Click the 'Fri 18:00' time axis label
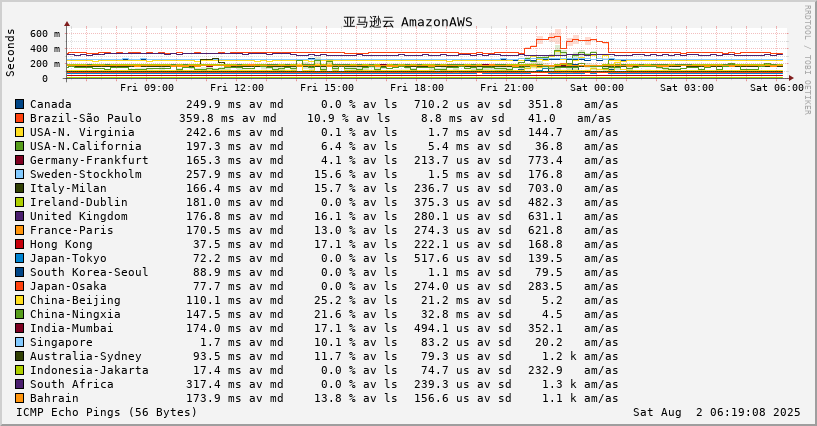817x426 pixels. [417, 87]
